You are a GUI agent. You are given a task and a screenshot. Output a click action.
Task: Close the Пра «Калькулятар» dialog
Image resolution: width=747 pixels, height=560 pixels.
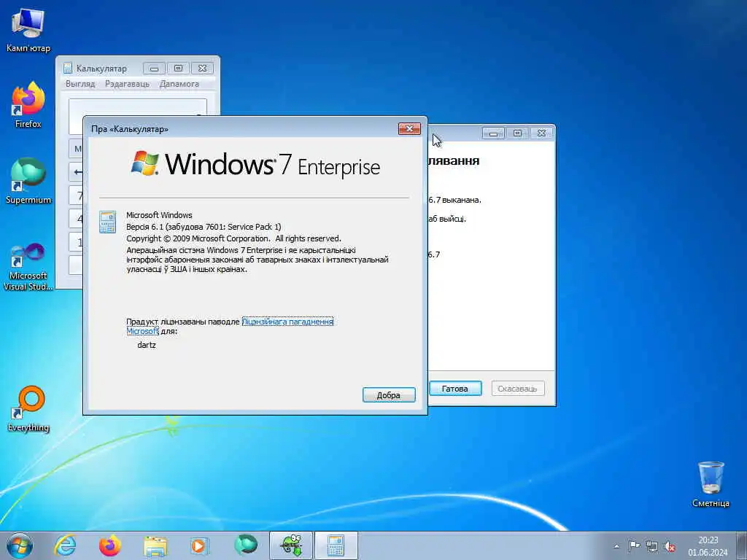(409, 128)
